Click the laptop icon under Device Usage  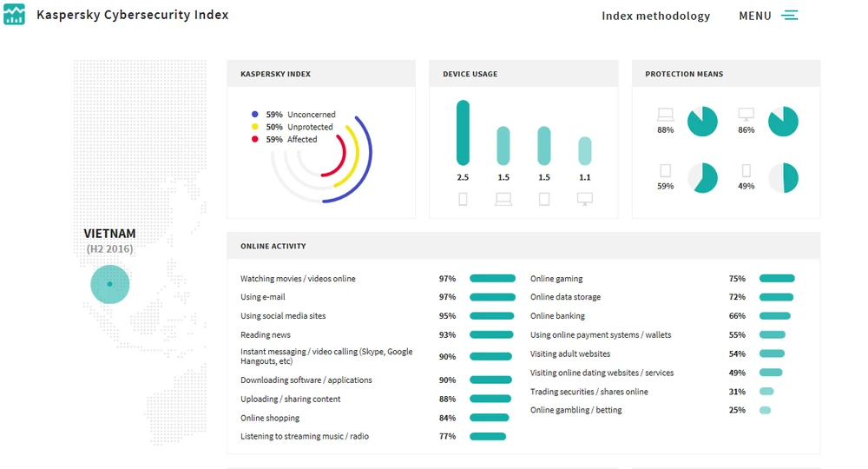pyautogui.click(x=503, y=199)
